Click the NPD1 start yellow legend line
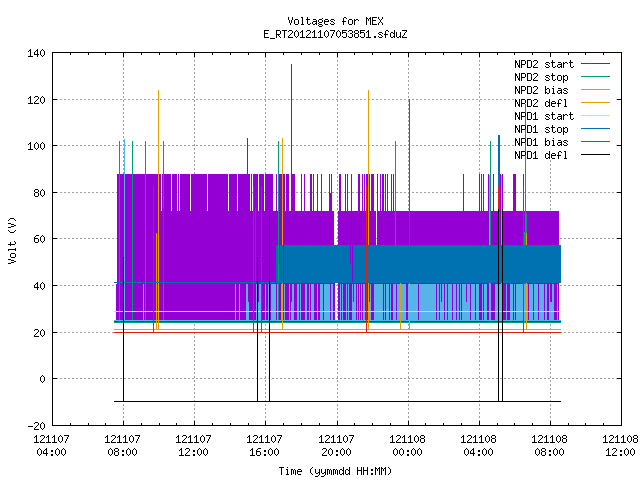The width and height of the screenshot is (640, 480). (595, 116)
